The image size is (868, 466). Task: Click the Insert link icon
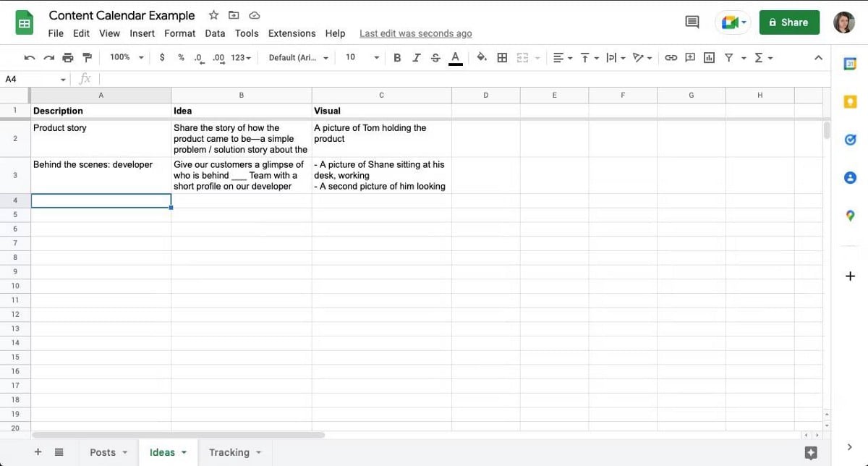[x=671, y=58]
